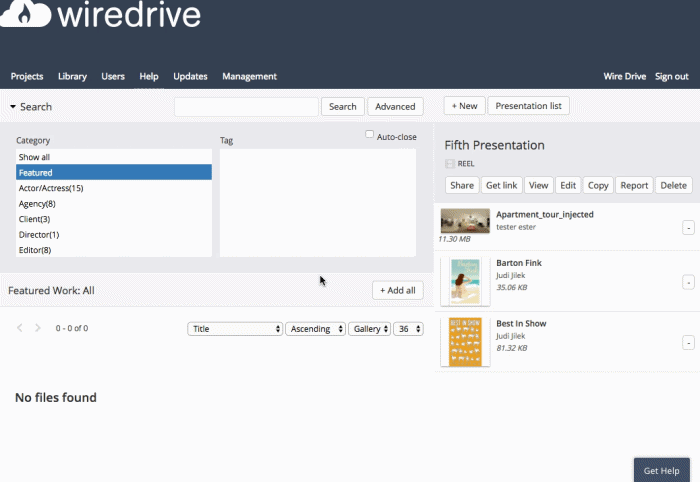Click the Wire Drive account link

[x=625, y=76]
